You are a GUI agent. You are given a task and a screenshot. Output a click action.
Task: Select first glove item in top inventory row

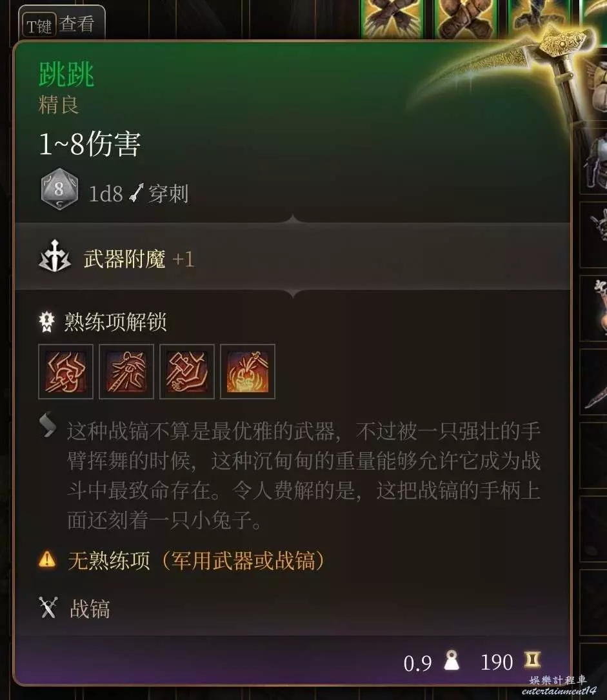tap(393, 18)
